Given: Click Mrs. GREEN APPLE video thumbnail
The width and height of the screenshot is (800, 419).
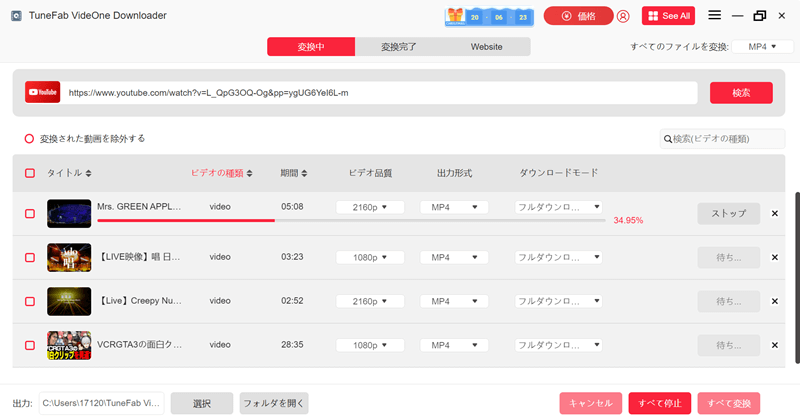Looking at the screenshot, I should [x=69, y=213].
